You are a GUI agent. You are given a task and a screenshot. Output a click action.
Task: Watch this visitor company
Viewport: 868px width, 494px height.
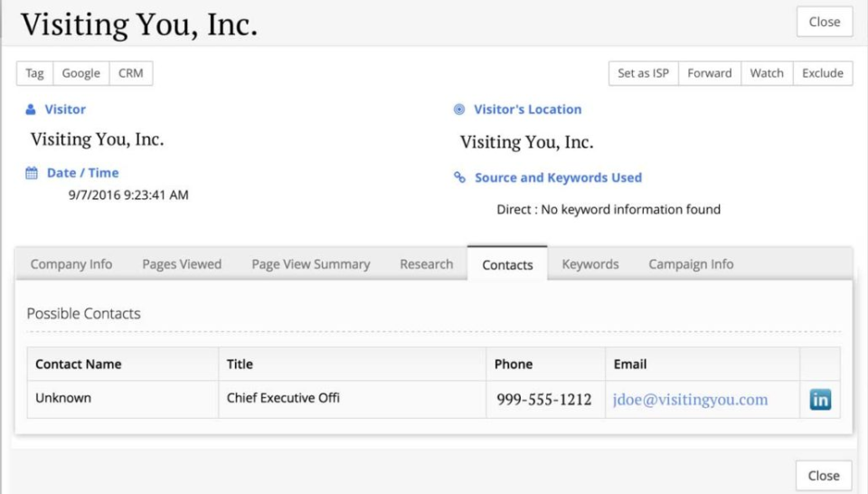pyautogui.click(x=767, y=73)
